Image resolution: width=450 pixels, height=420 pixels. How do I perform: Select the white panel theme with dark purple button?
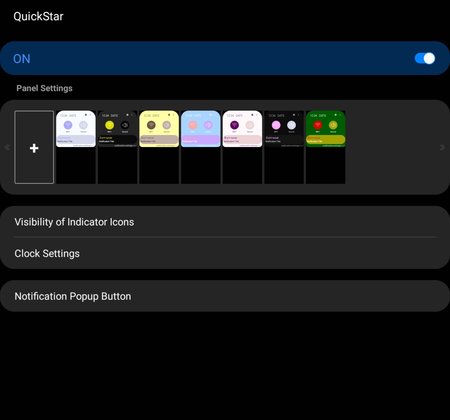point(242,147)
